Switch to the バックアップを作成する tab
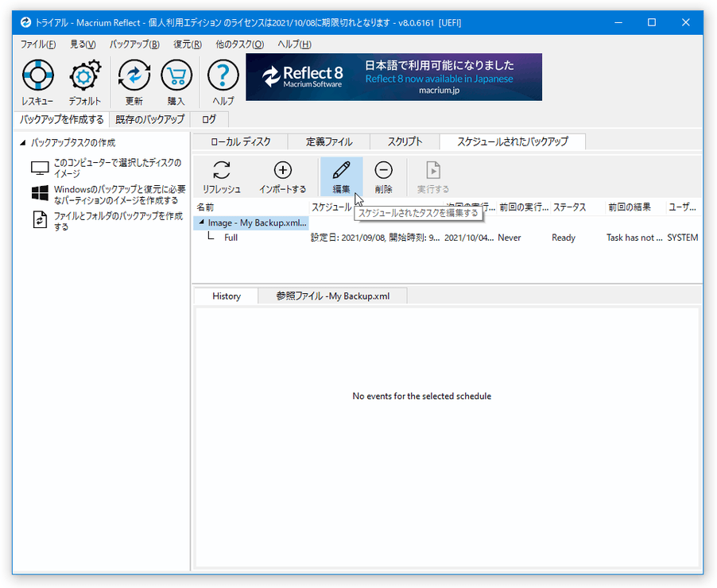717x588 pixels. [62, 119]
